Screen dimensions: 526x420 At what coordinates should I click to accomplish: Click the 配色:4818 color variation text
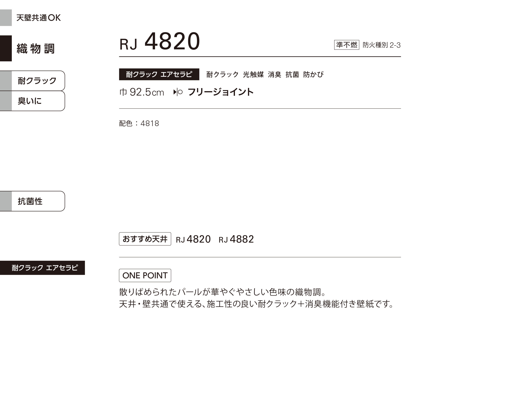coord(139,123)
